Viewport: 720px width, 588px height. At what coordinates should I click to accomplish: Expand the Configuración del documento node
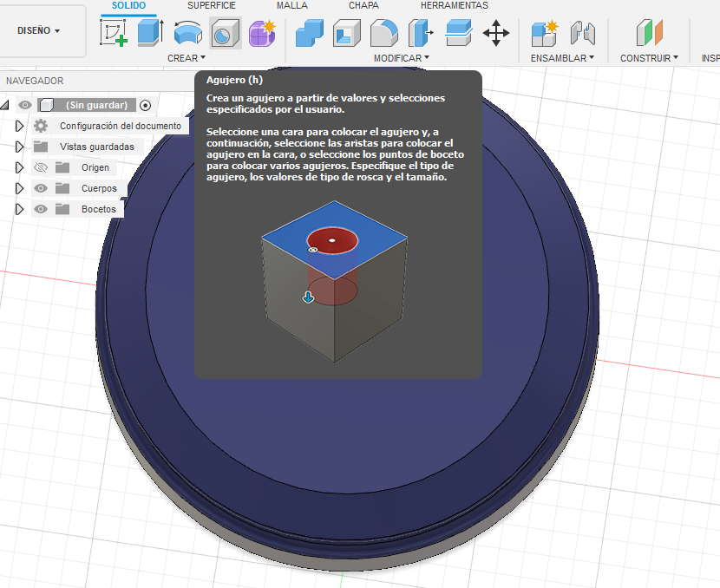click(19, 126)
